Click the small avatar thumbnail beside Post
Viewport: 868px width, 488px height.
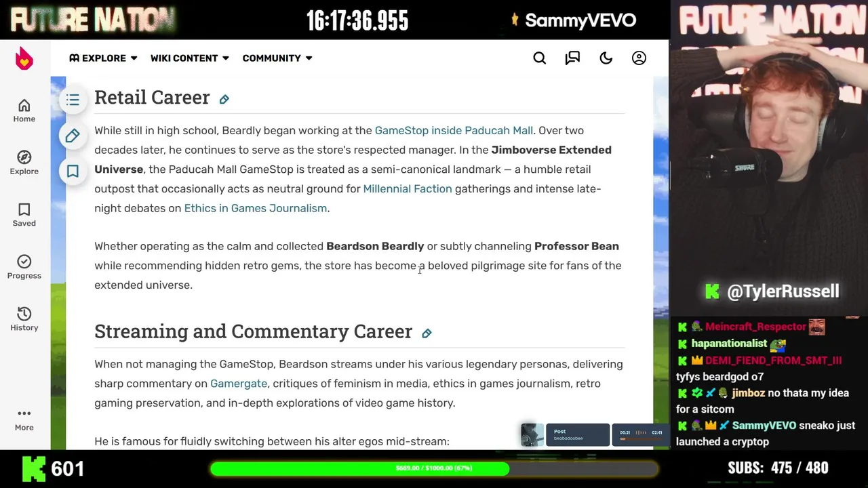pos(532,434)
